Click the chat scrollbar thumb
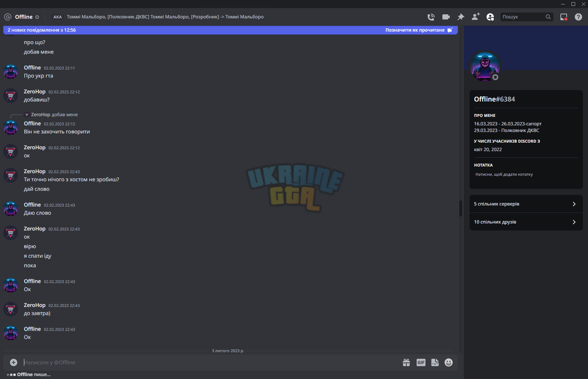 [460, 208]
